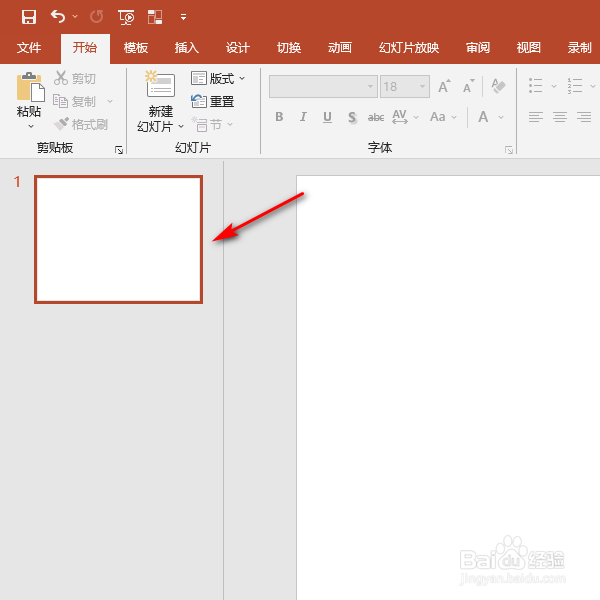Open the 节 section dropdown

212,124
